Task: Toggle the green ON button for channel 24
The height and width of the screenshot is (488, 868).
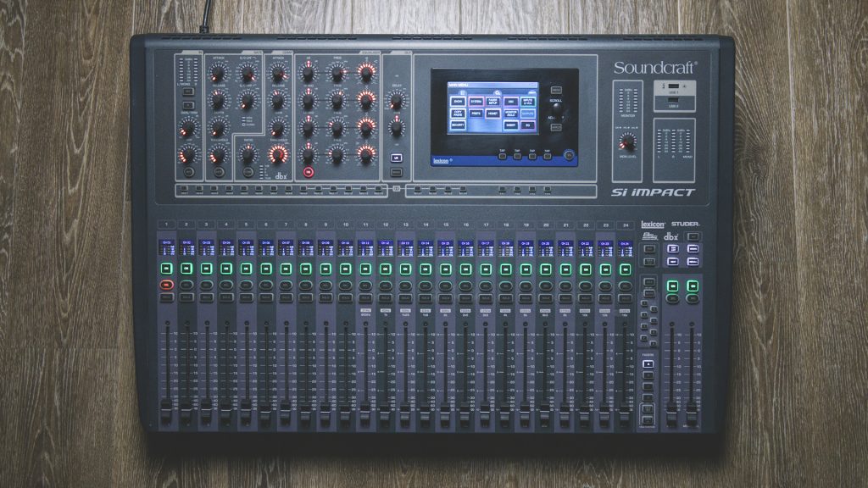Action: pos(625,269)
